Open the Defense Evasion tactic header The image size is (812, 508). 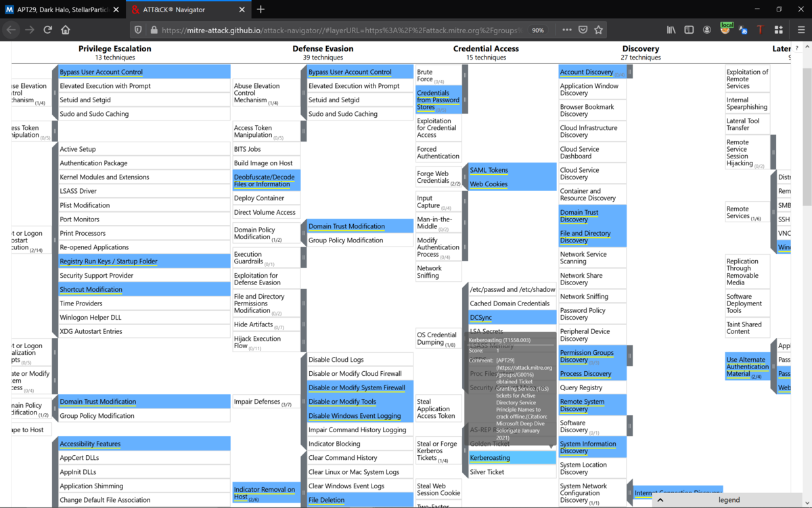pyautogui.click(x=323, y=49)
